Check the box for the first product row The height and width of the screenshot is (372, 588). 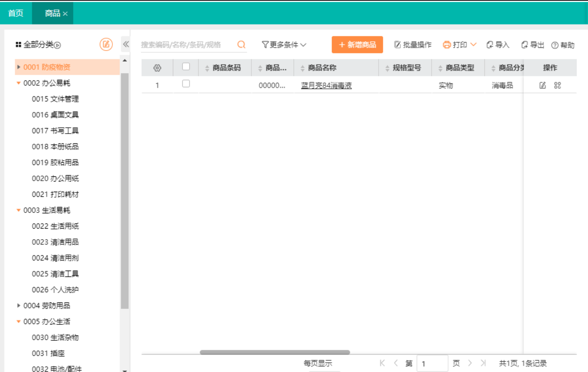[186, 84]
